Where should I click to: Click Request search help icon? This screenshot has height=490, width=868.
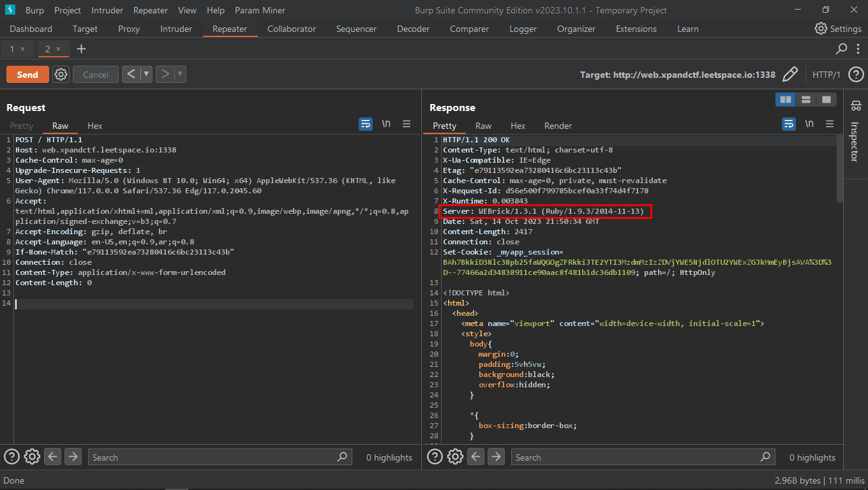[x=11, y=457]
